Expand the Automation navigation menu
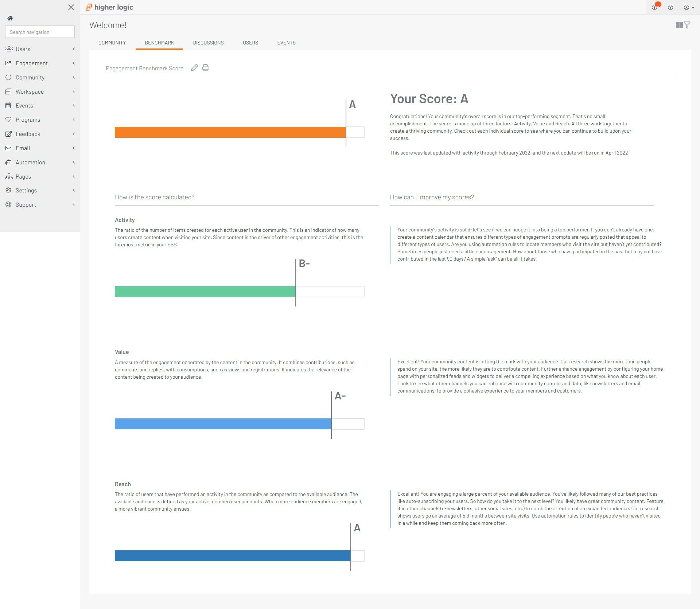This screenshot has width=700, height=609. 30,162
